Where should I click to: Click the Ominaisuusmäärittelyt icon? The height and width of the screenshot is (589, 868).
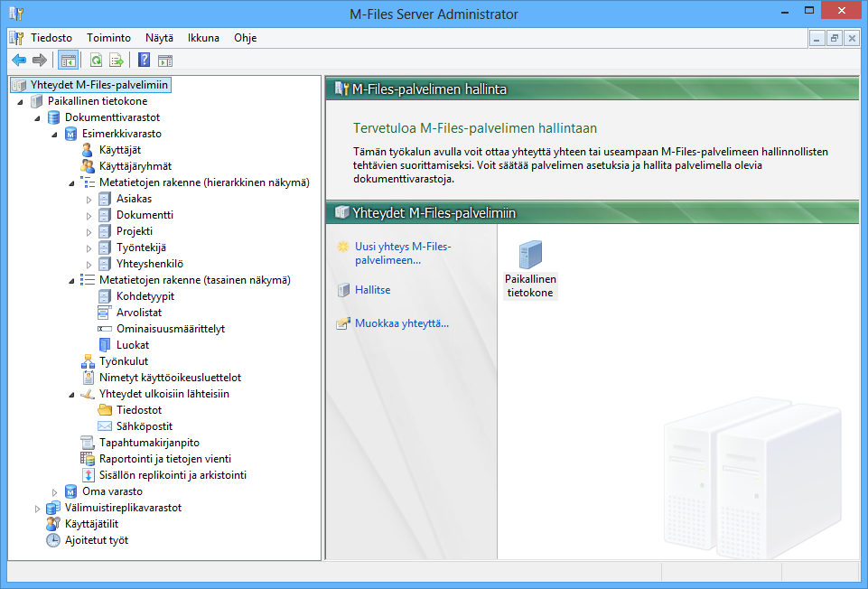tap(105, 329)
